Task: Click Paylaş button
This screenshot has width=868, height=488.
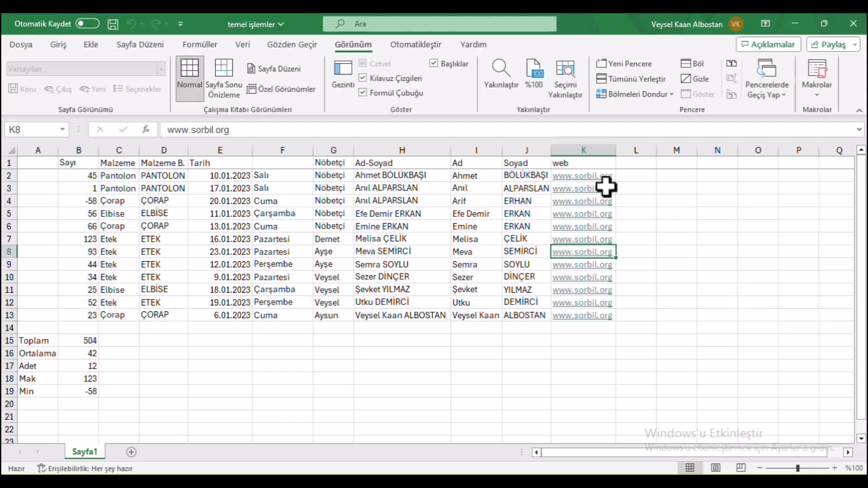Action: coord(828,44)
